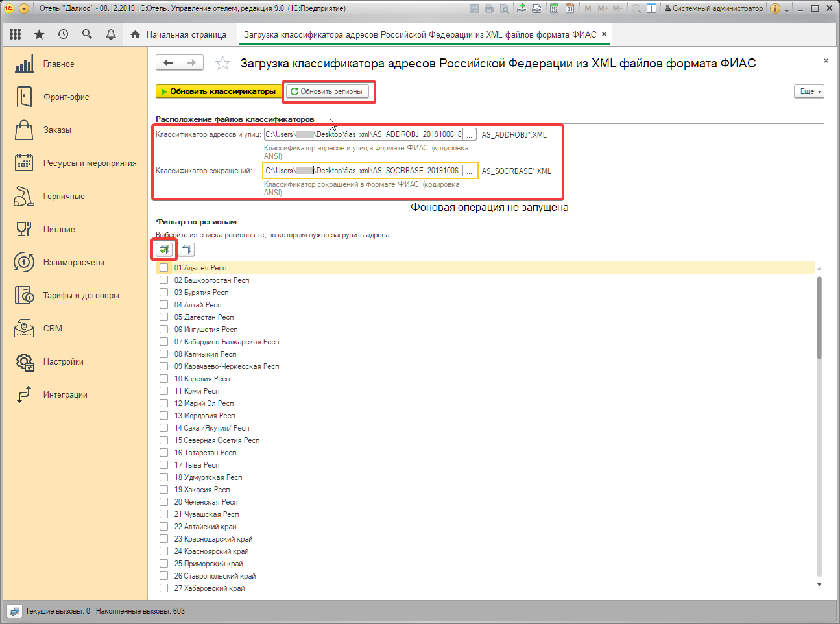Tick the checkbox for 23 Краснодарский край
840x624 pixels.
pyautogui.click(x=164, y=539)
